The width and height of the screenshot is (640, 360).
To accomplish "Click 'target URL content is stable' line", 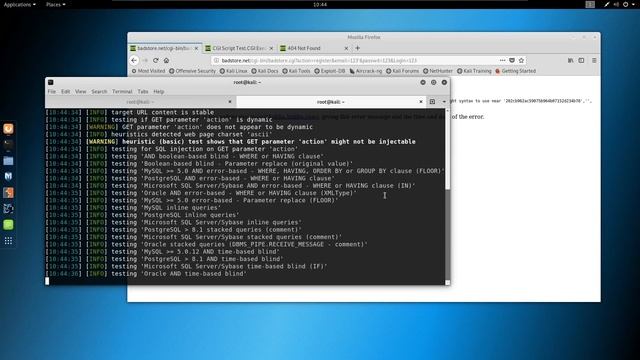I will click(x=130, y=112).
